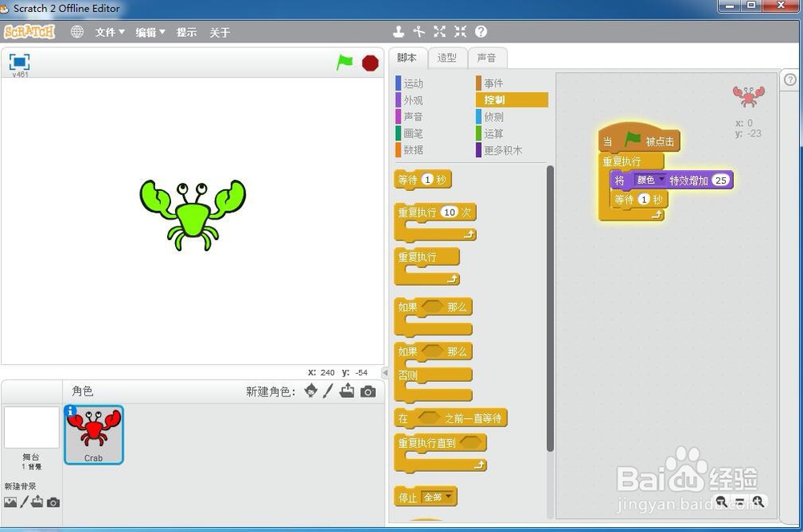Edit the 25 value in the effect block

pos(720,180)
